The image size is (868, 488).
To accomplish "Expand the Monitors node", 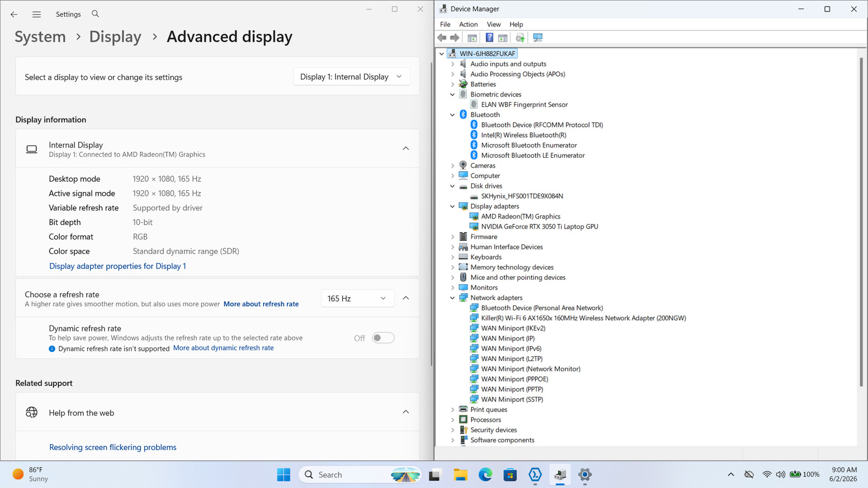I will (x=452, y=288).
